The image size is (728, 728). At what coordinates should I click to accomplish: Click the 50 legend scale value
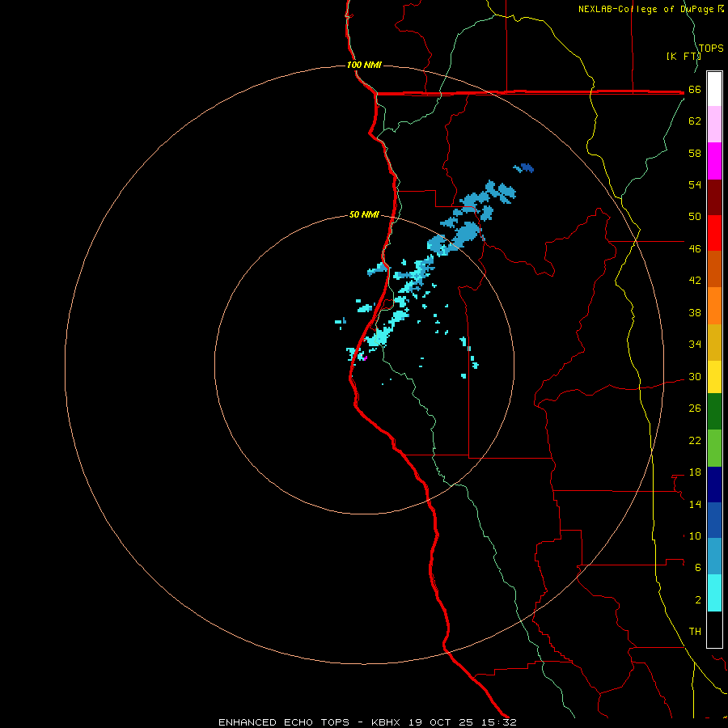(695, 216)
